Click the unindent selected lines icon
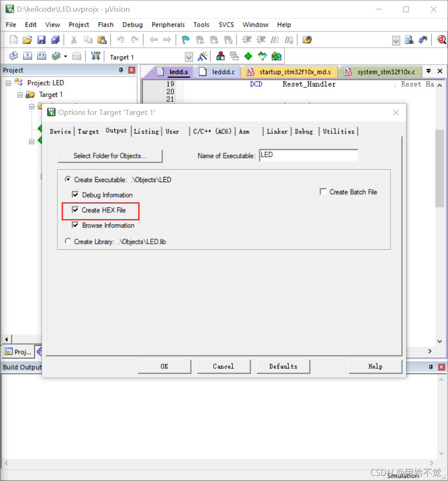Viewport: 448px width, 481px height. point(261,40)
